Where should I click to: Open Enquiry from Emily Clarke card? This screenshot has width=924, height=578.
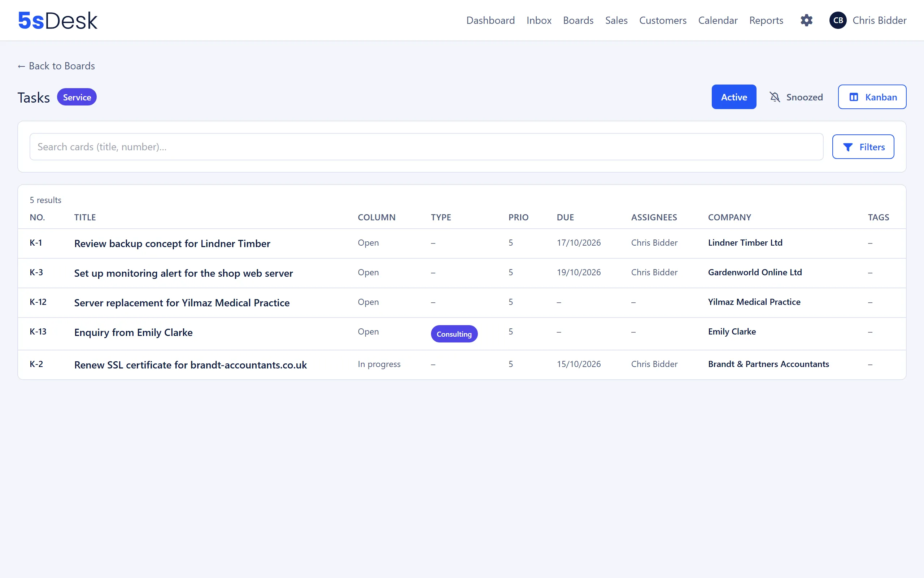[x=133, y=332]
